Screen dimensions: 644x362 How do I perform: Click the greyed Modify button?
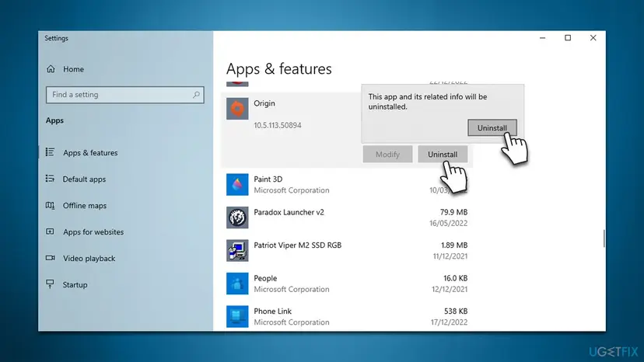tap(387, 155)
